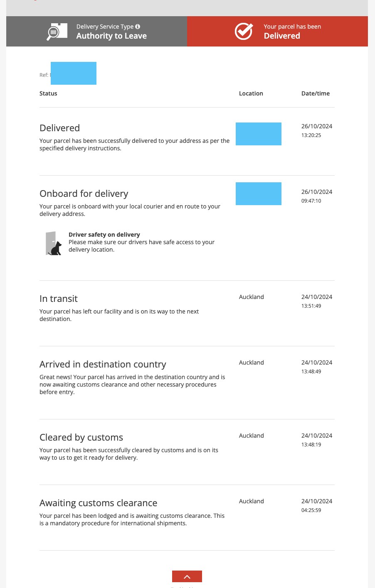This screenshot has width=375, height=588.
Task: Click the 26/10/2024 13:20:25 delivered timestamp
Action: [x=317, y=130]
